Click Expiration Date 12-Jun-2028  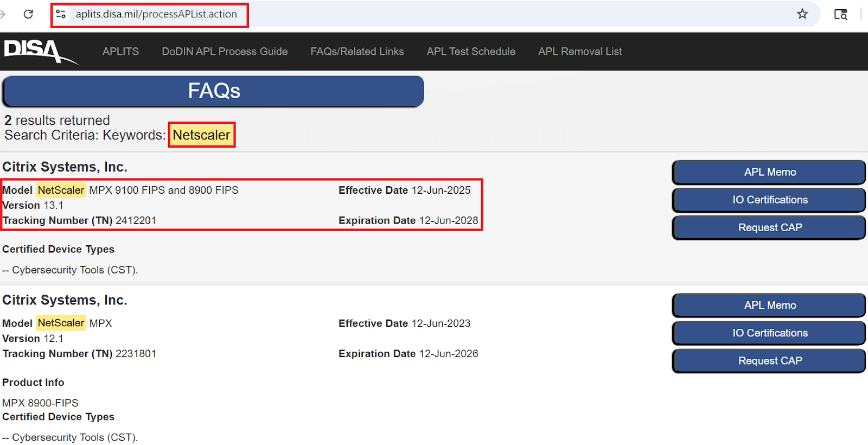tap(409, 221)
